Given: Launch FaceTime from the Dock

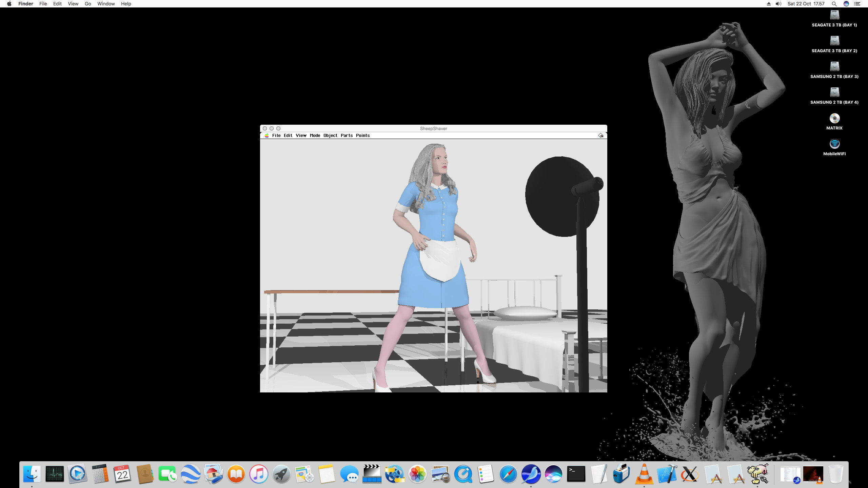Looking at the screenshot, I should click(168, 474).
